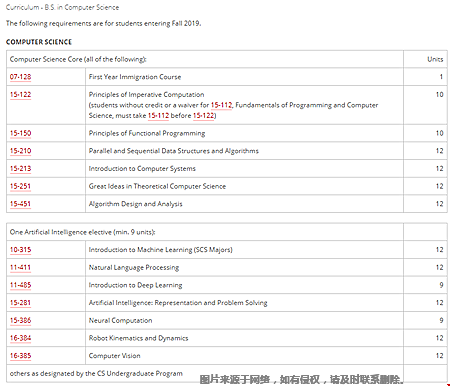Image resolution: width=450 pixels, height=386 pixels.
Task: Click the 15-112 link before 'Fundamentals of Programming'
Action: click(x=221, y=105)
